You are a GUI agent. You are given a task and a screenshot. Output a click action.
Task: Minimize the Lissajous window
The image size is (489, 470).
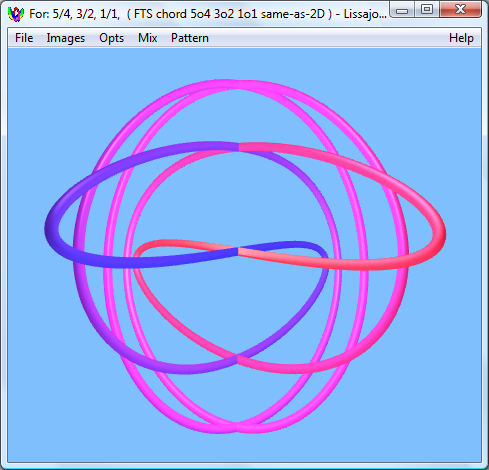402,10
